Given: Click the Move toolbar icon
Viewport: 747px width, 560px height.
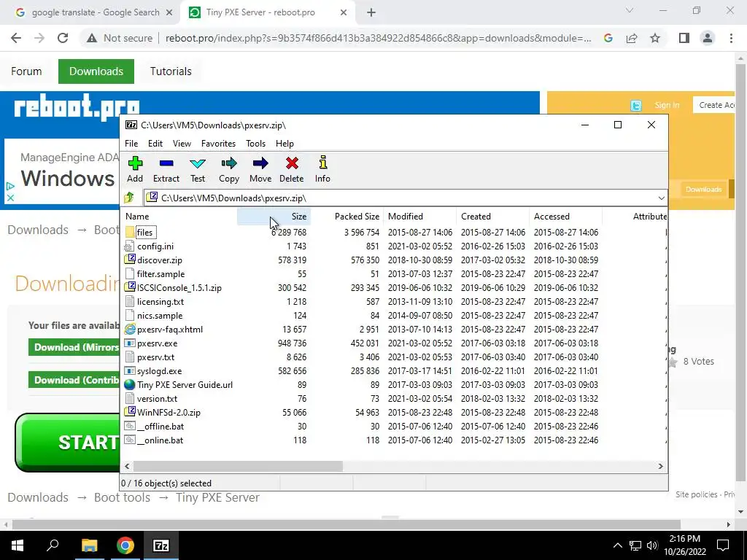Looking at the screenshot, I should (x=260, y=169).
